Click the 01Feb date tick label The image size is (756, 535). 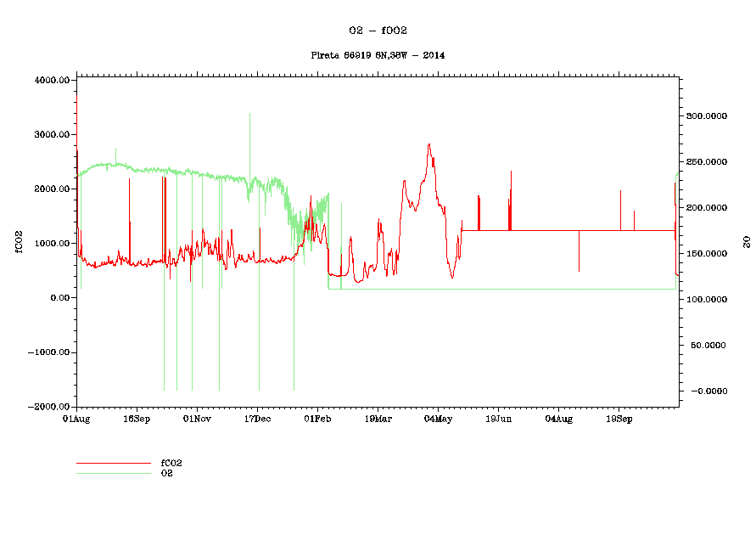coord(317,419)
